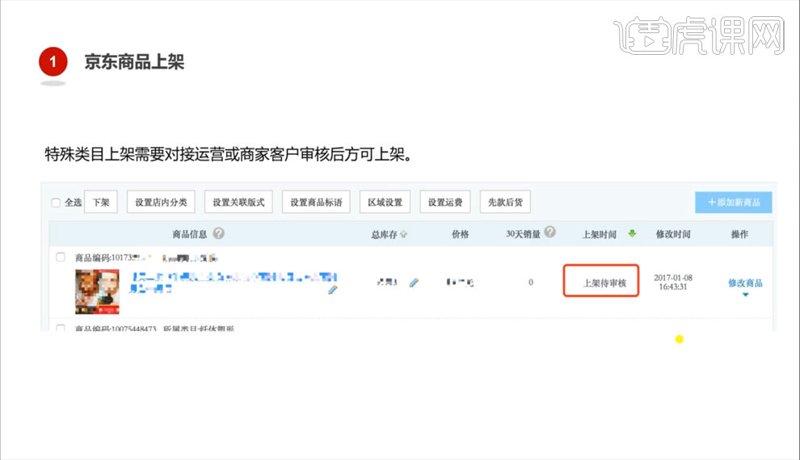Open 设置店内分类 button

pyautogui.click(x=161, y=202)
